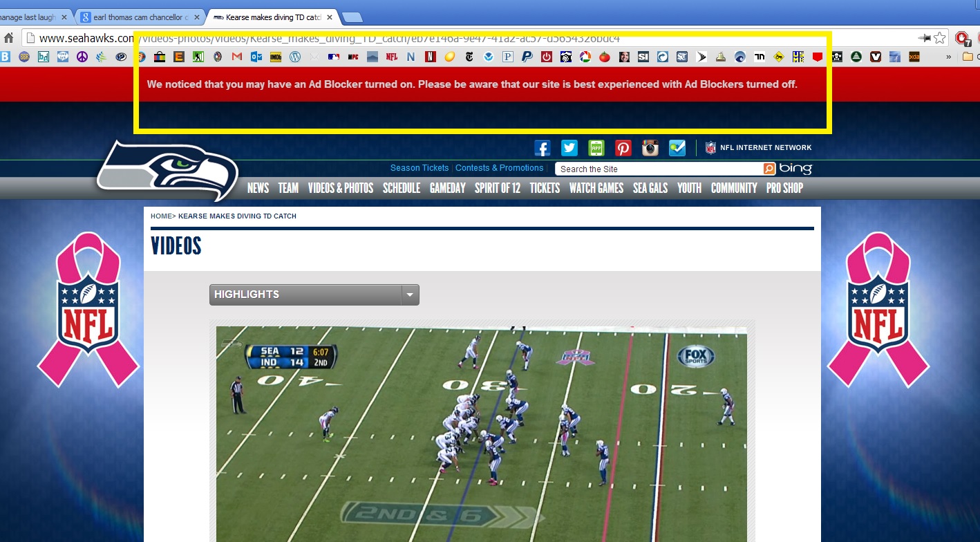Viewport: 980px width, 542px height.
Task: Click the NFL shield logo near Internet Network
Action: tap(709, 147)
